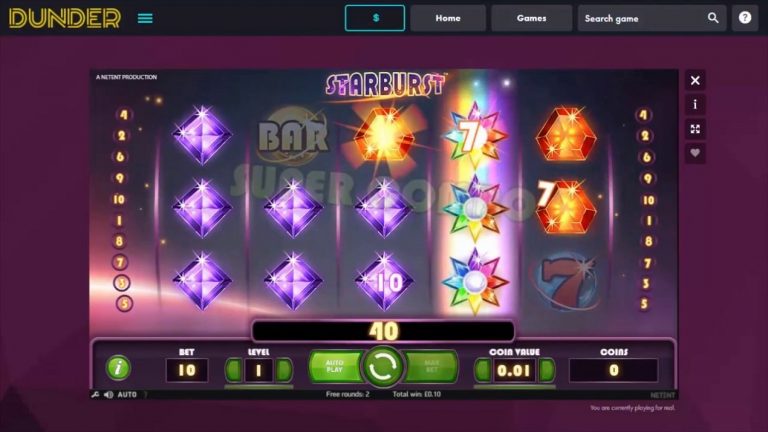Raise the coin value

point(547,370)
